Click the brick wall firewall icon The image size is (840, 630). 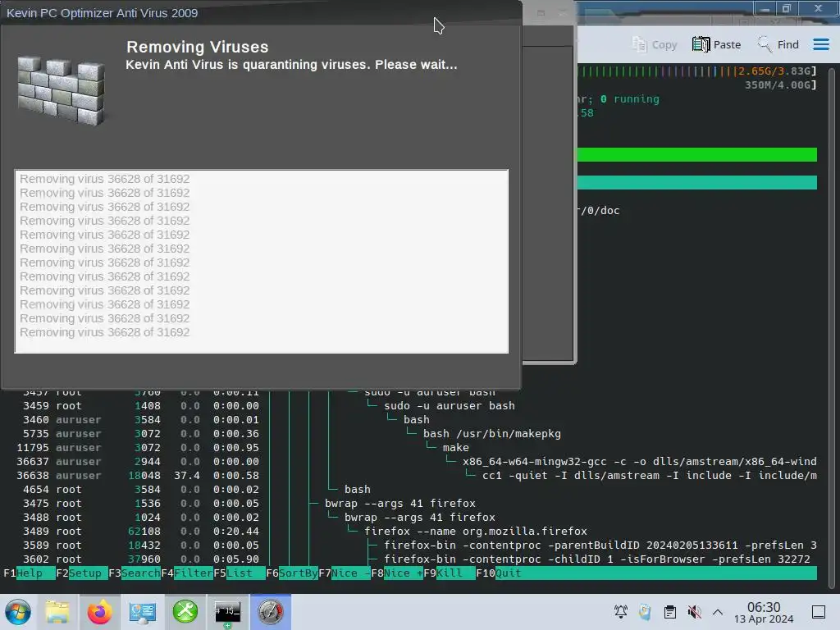point(61,91)
